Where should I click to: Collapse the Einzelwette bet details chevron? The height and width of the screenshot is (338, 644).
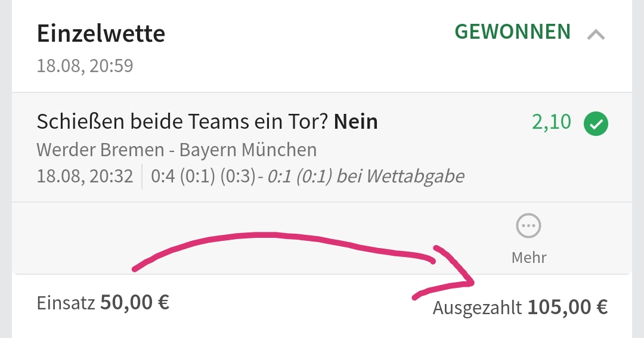(x=596, y=35)
